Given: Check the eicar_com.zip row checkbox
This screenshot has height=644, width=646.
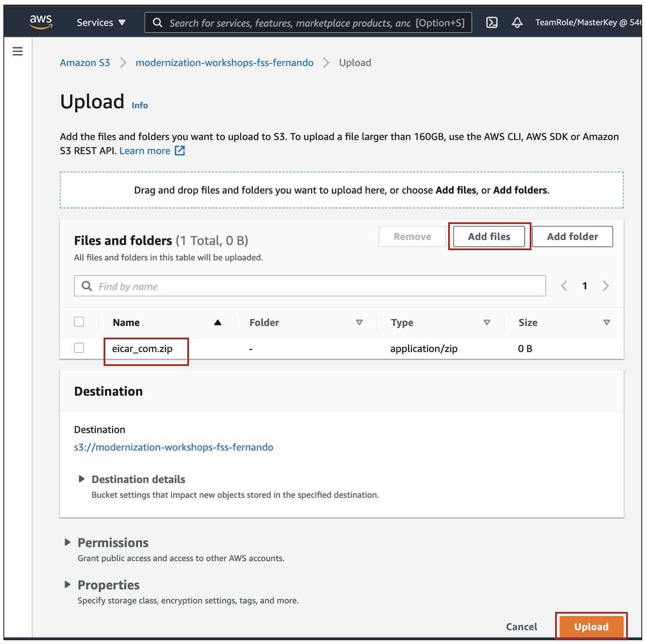Looking at the screenshot, I should coord(79,348).
